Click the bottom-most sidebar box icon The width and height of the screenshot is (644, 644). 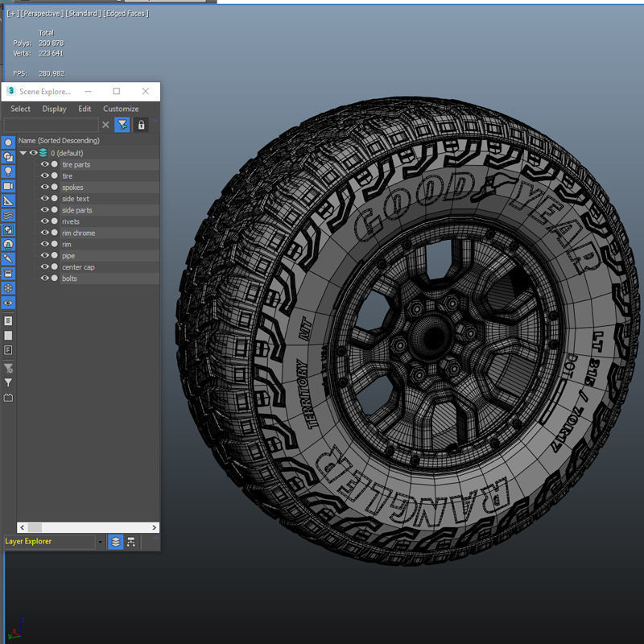tap(8, 397)
